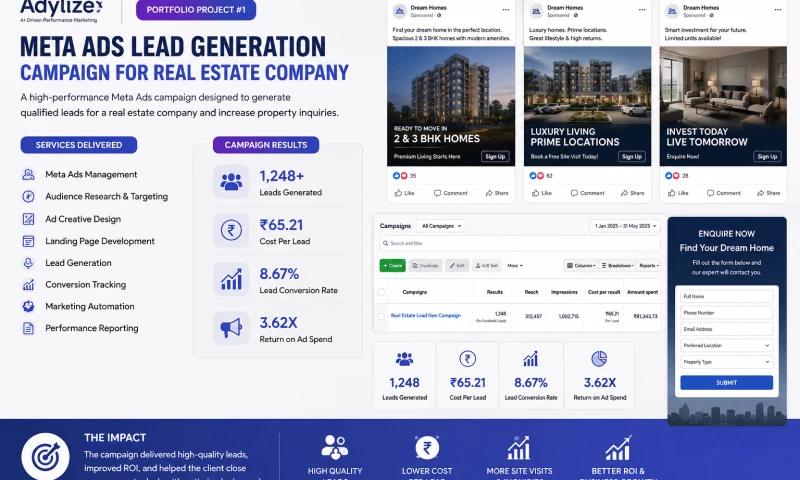Click the Ad Creative Design icon

(29, 219)
